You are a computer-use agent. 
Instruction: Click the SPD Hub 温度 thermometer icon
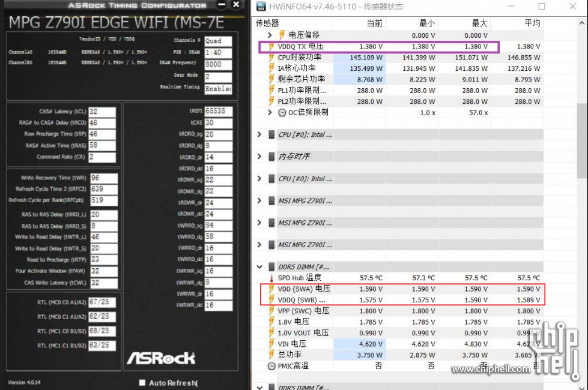[271, 278]
